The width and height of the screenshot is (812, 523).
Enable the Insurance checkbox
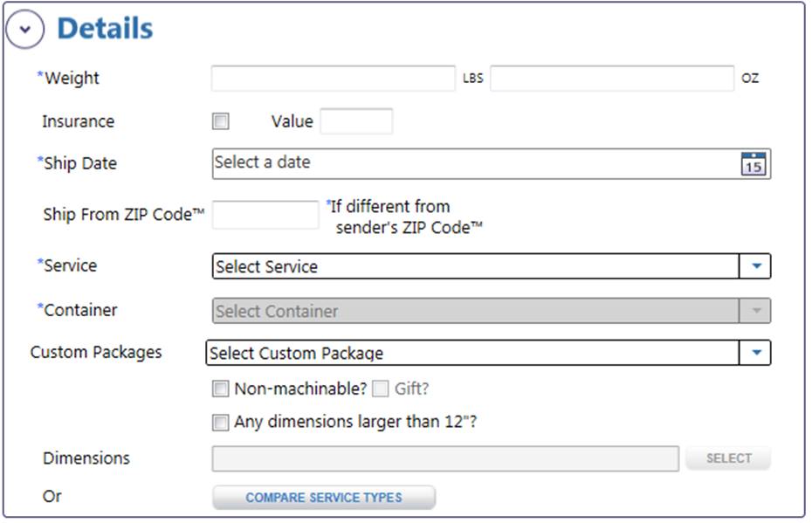[x=221, y=121]
